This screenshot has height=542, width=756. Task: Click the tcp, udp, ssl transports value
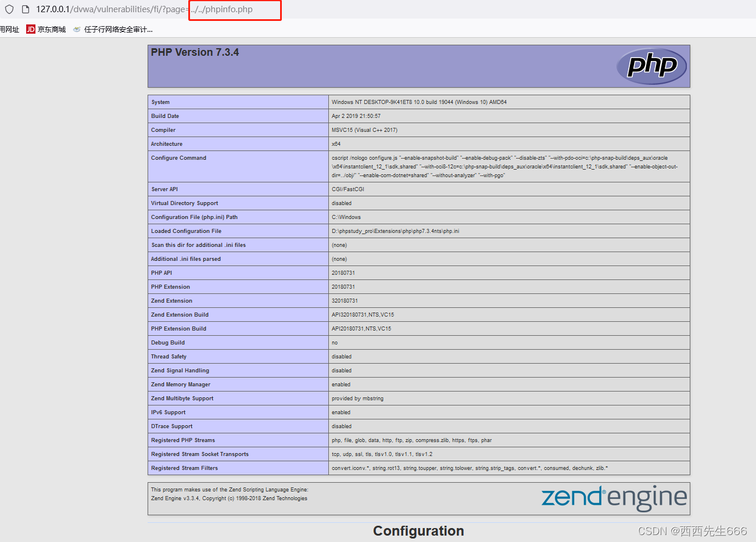(382, 454)
